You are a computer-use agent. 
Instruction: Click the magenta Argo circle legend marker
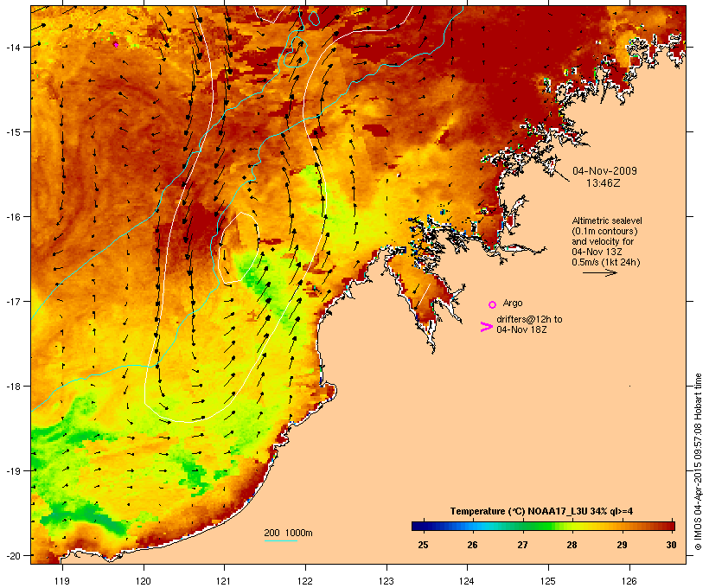coord(493,304)
